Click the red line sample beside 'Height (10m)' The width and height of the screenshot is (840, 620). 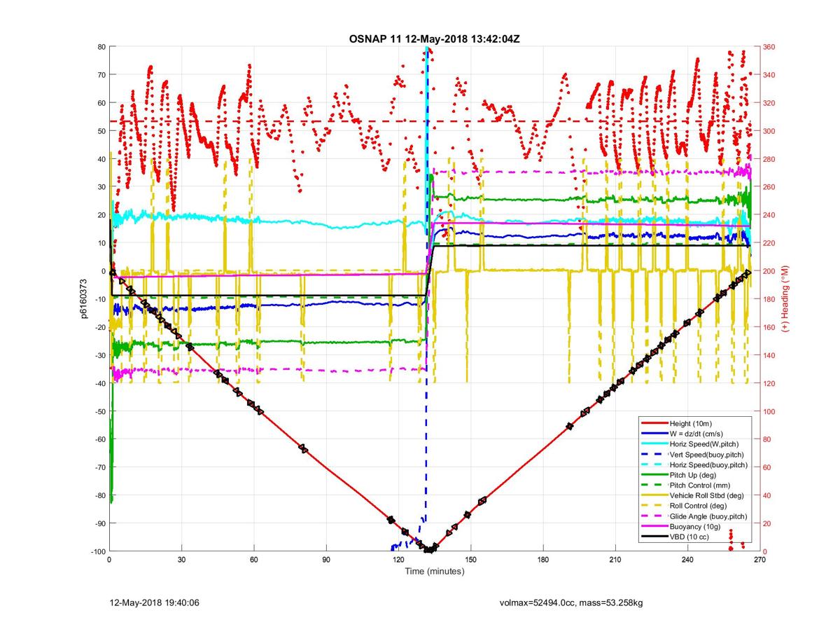coord(654,423)
